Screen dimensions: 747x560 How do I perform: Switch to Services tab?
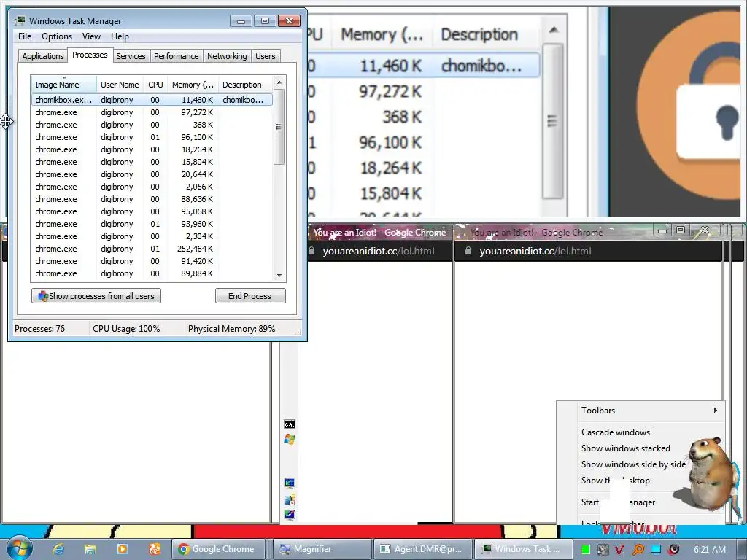[x=131, y=56]
